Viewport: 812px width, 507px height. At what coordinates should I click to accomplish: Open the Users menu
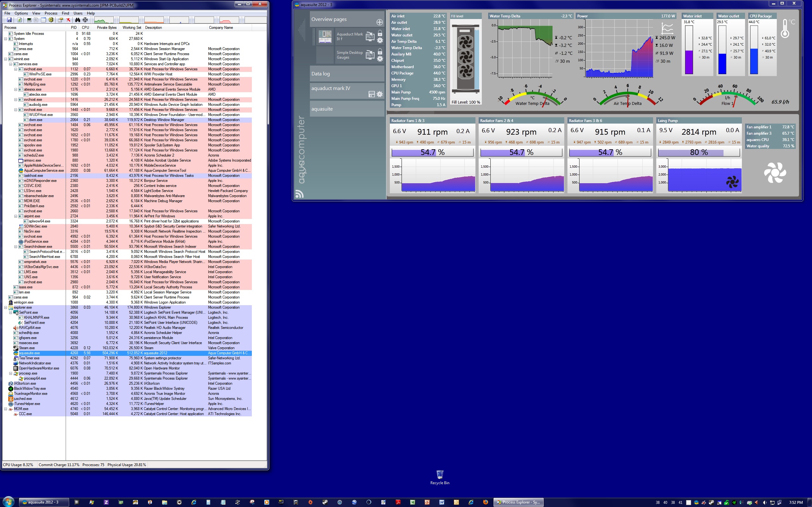78,13
